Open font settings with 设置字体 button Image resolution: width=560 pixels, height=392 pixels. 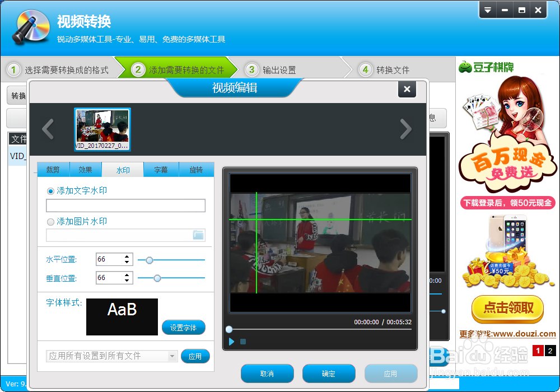tap(184, 328)
